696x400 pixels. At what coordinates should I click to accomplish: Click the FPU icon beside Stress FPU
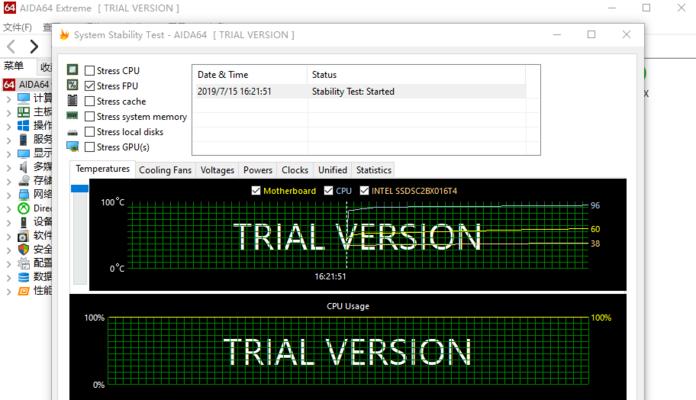point(72,85)
